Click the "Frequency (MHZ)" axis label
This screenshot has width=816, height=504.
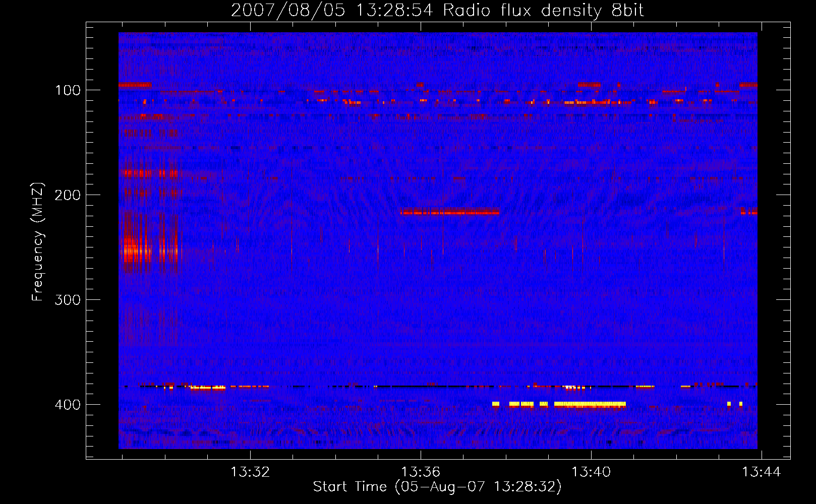coord(38,242)
